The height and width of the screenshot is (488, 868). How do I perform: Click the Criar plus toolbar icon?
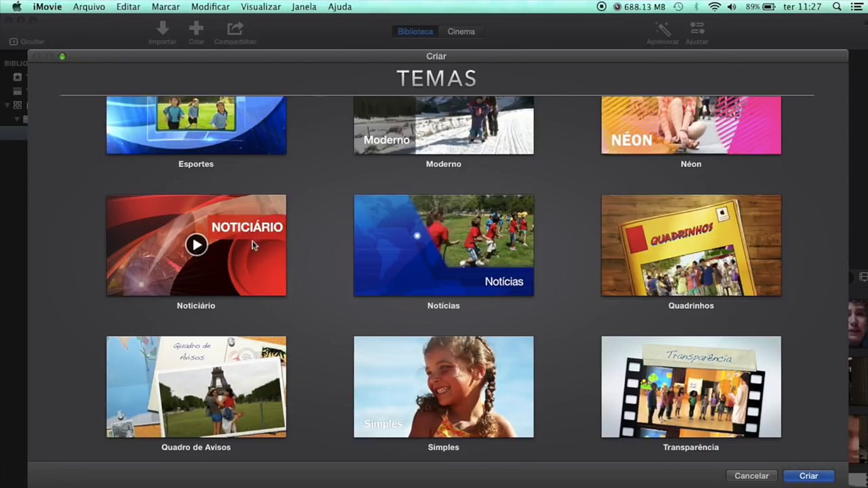[196, 33]
